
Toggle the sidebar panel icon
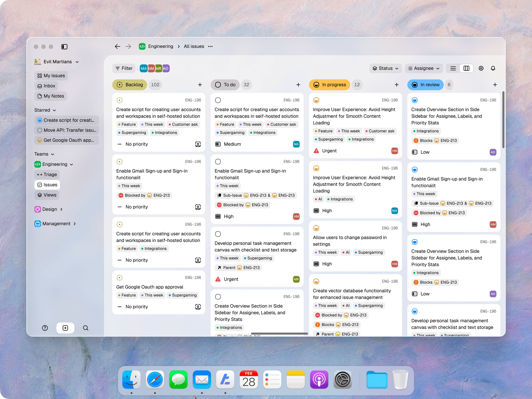click(64, 47)
